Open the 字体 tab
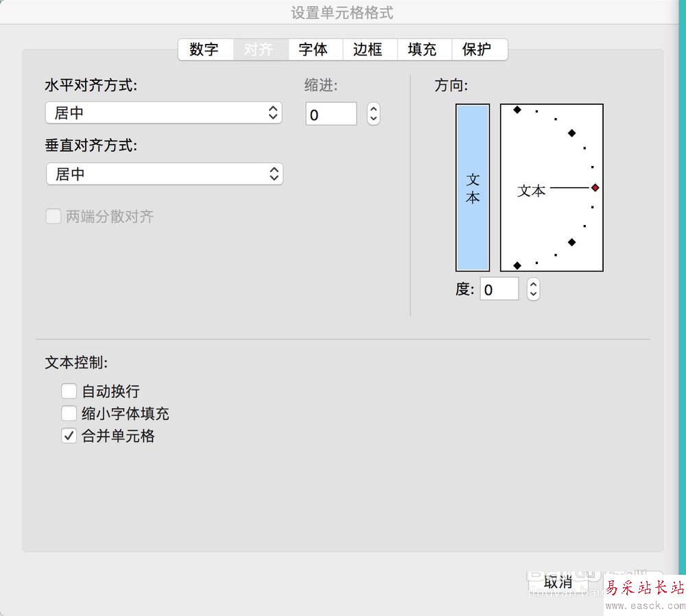 pos(314,49)
